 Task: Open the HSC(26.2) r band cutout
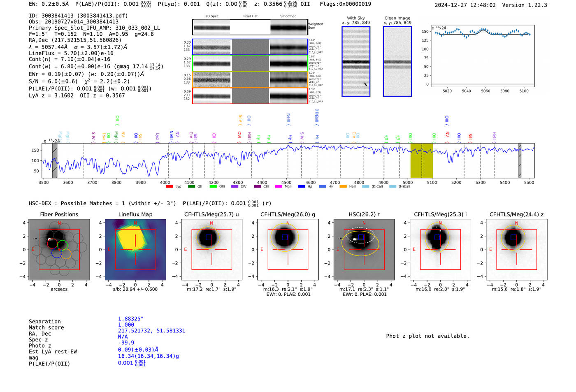coord(364,249)
